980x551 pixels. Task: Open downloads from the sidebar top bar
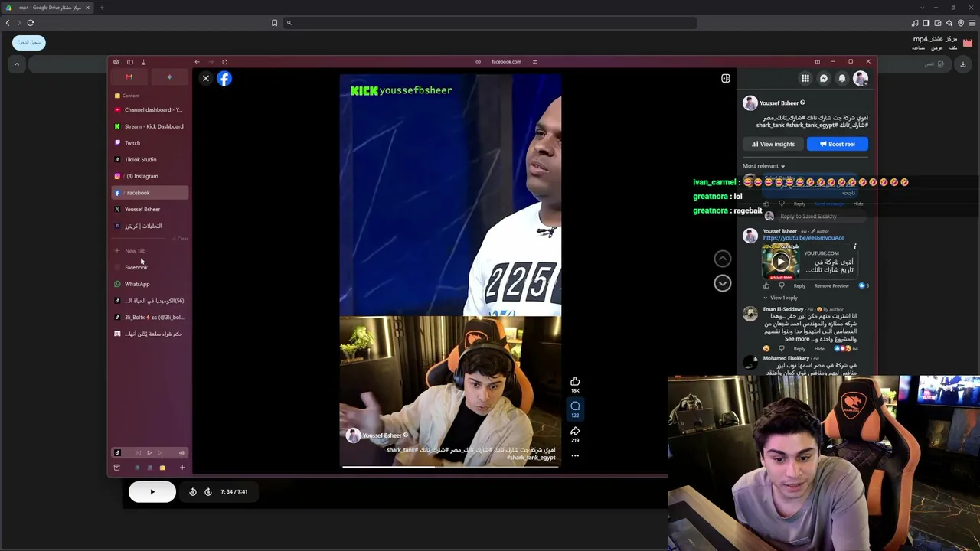coord(143,62)
